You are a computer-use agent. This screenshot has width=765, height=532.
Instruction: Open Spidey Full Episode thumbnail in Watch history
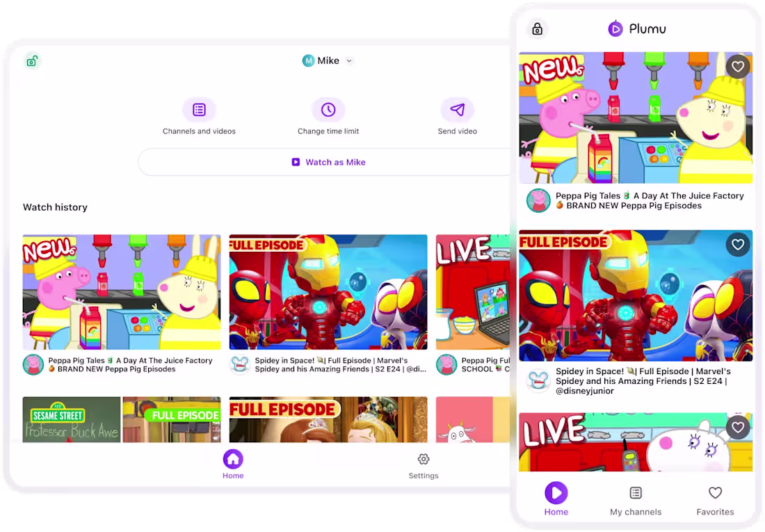328,292
